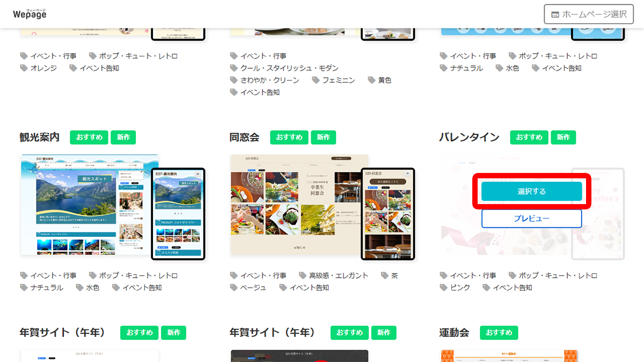Click 選択する for the バレンタイン template
644x362 pixels.
coord(531,191)
